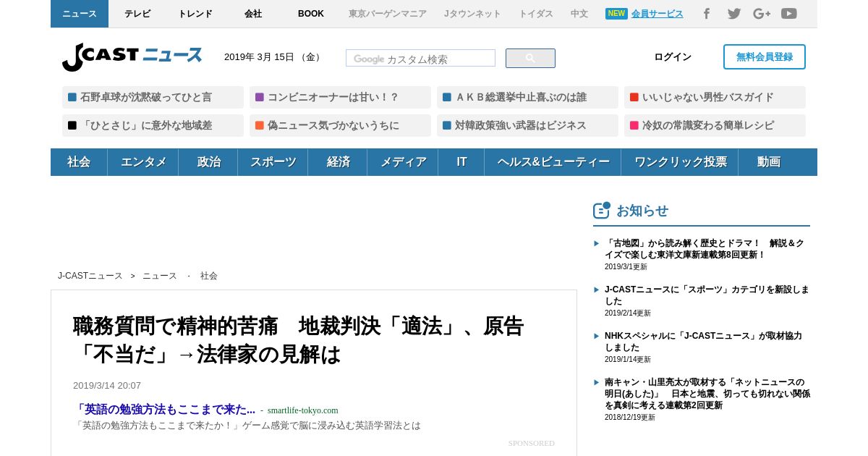Open headline コンビニオーナーは甘い！？

click(340, 97)
